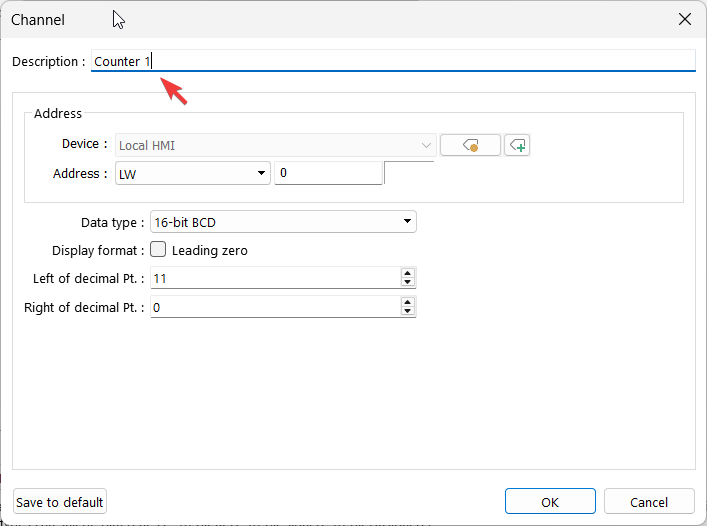
Task: Increase Left of decimal Pt. value
Action: coord(407,273)
